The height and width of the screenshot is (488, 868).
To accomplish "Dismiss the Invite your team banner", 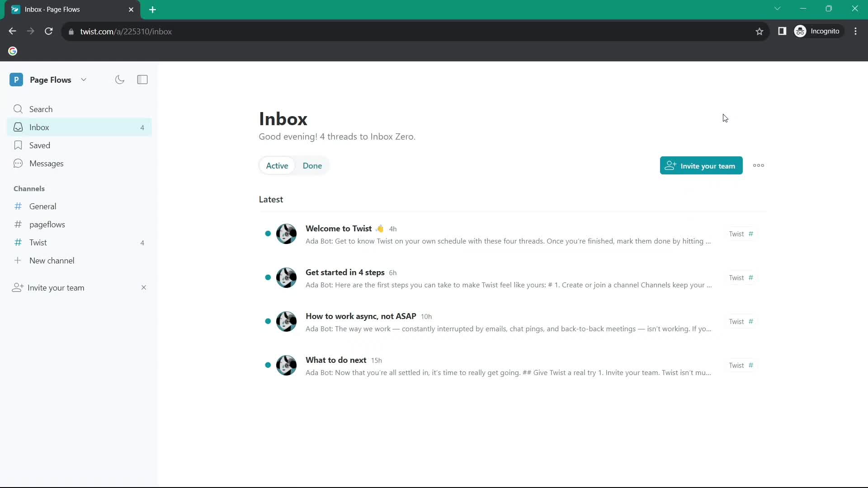I will pyautogui.click(x=143, y=288).
